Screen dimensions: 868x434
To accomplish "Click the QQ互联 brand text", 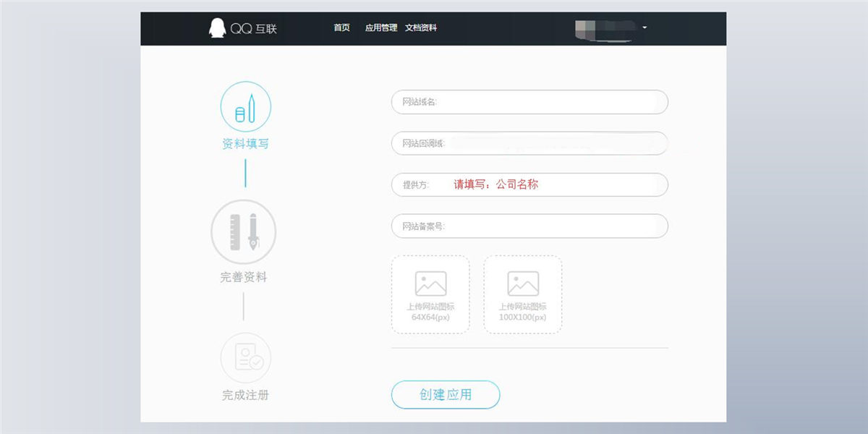I will [253, 29].
